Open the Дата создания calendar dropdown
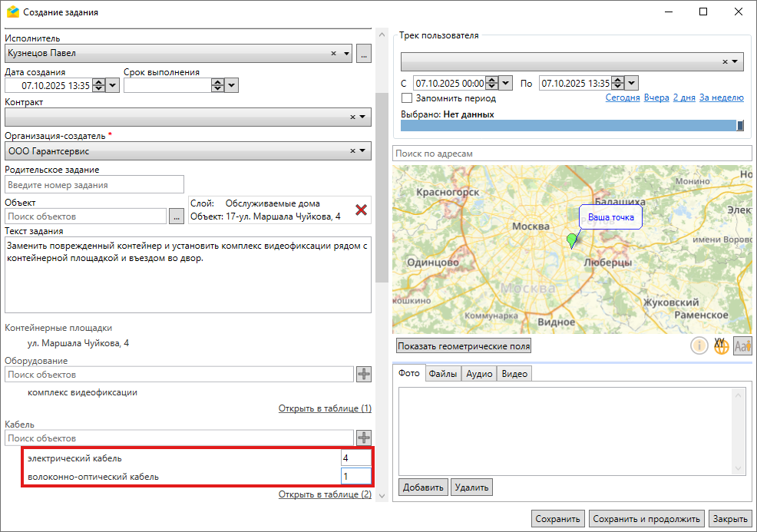Viewport: 757px width, 532px height. coord(113,86)
